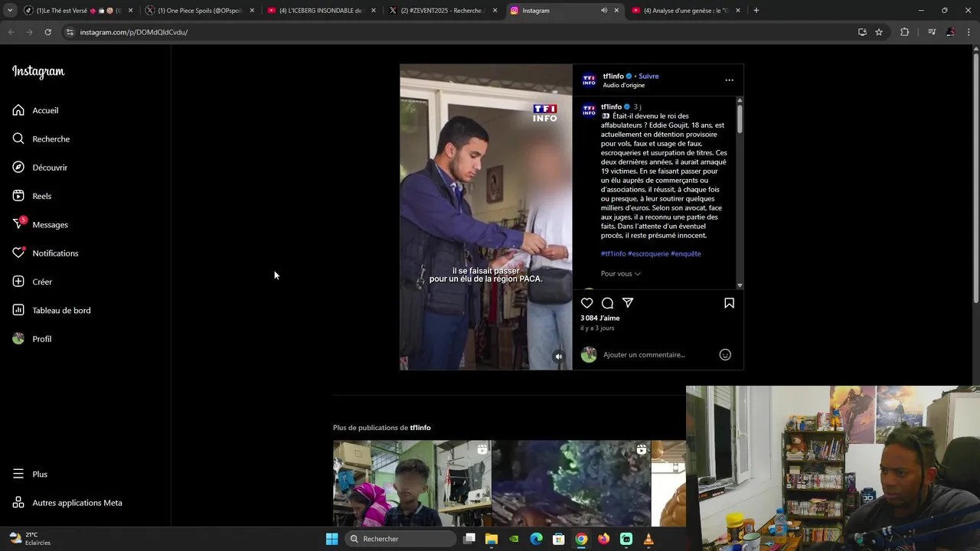Open the post's three-dot options menu
This screenshot has height=551, width=980.
coord(729,80)
